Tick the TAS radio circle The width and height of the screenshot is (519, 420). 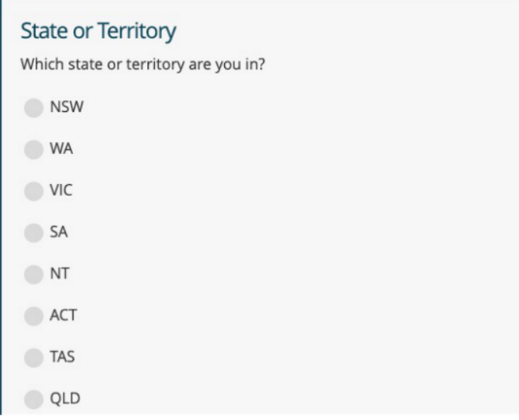point(33,357)
